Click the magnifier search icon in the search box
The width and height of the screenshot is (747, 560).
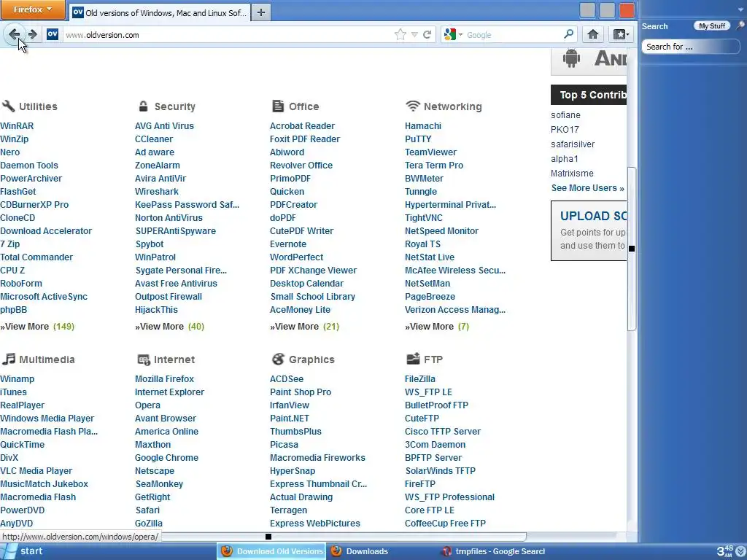[x=568, y=34]
